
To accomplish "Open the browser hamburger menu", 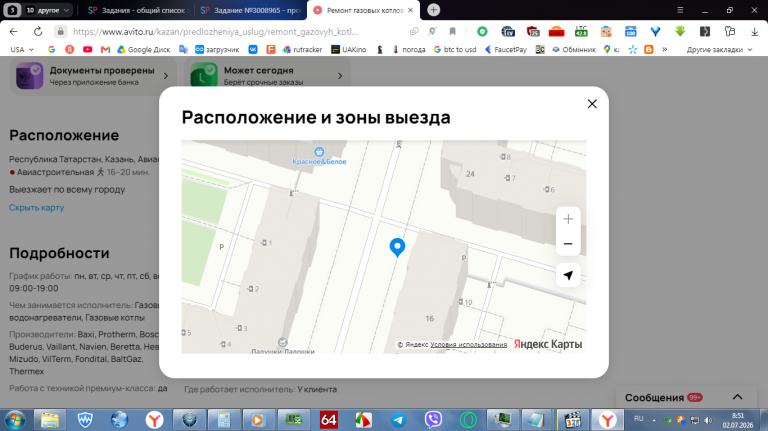I will (x=680, y=10).
